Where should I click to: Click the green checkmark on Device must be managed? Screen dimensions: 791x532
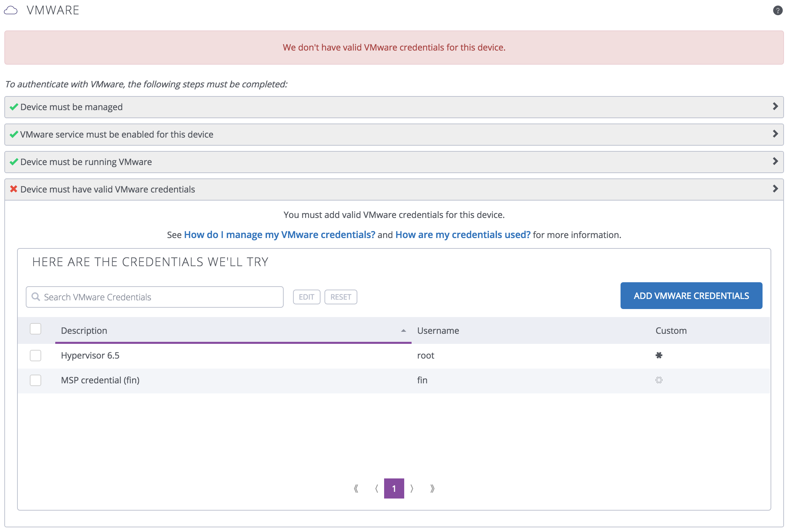tap(13, 106)
